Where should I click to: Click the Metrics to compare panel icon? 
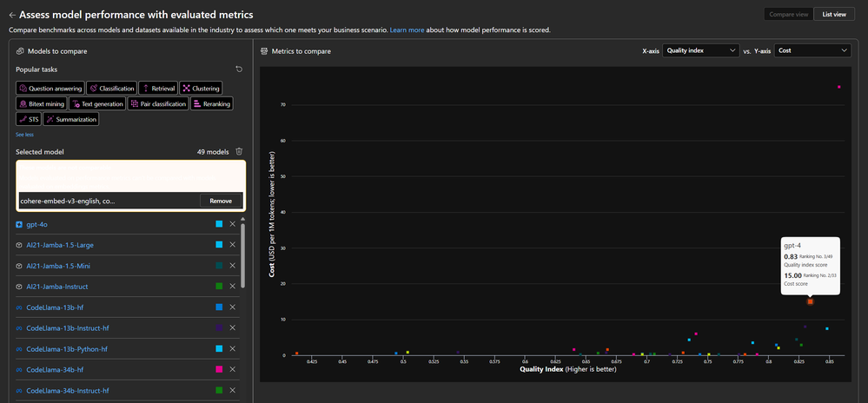pos(264,51)
